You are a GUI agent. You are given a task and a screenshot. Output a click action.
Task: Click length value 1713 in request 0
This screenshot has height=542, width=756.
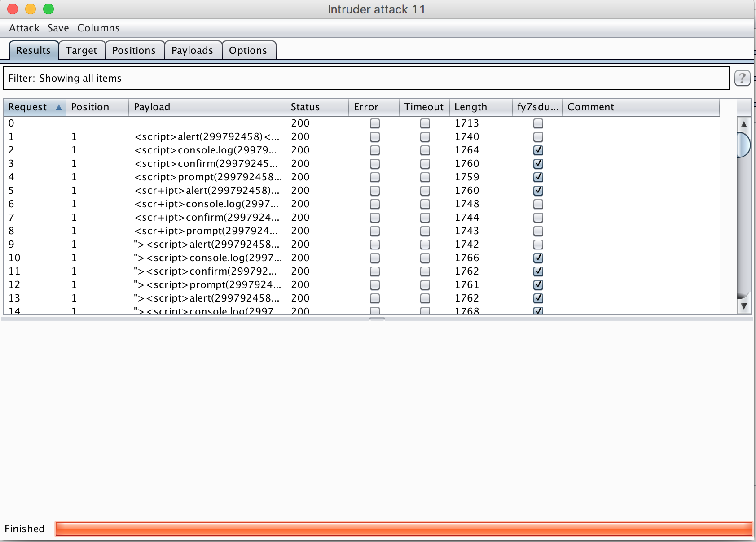(467, 123)
